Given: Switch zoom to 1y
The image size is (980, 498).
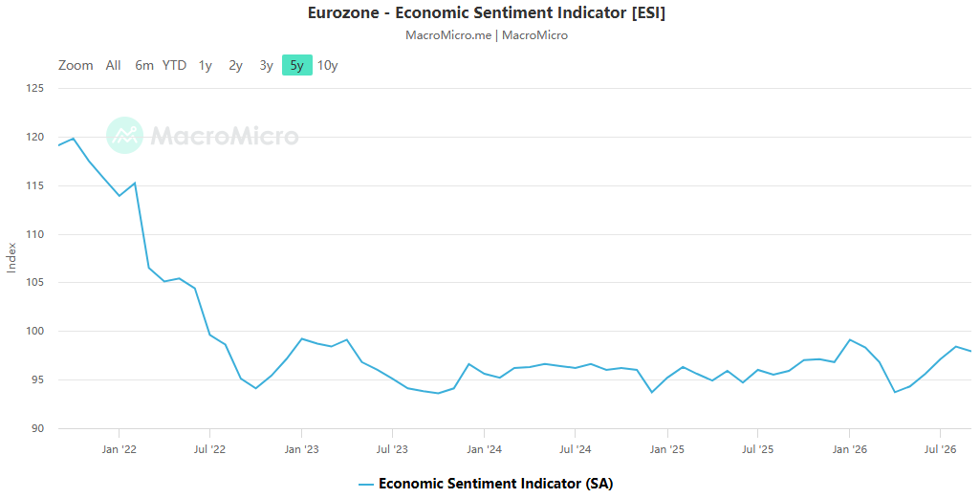Looking at the screenshot, I should (205, 65).
